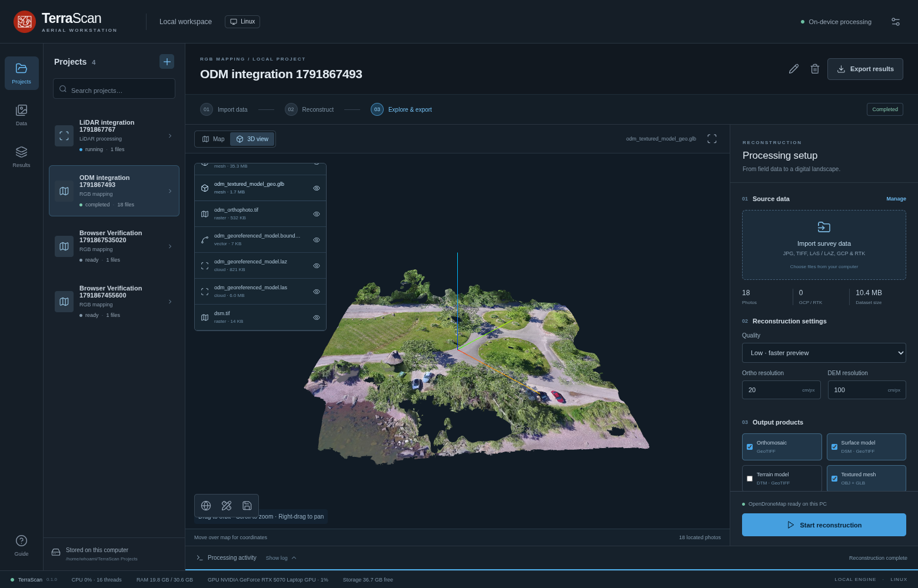Click the Ortho resolution input field

[x=781, y=390]
